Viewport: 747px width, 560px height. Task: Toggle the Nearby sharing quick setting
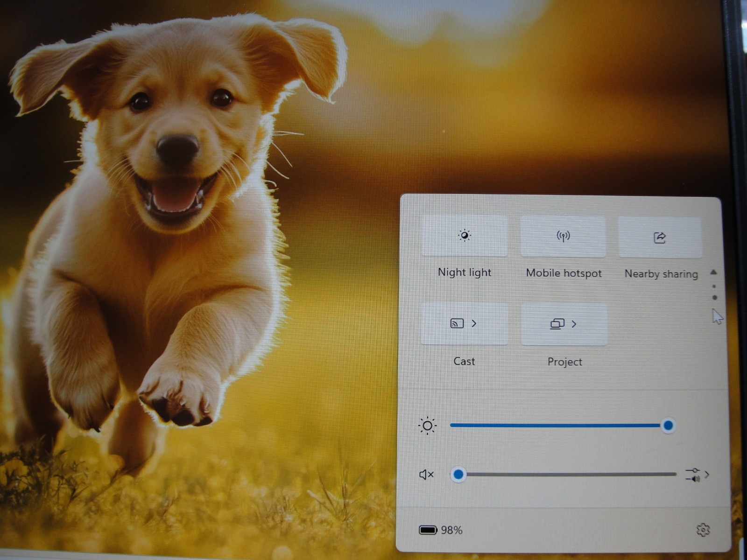point(660,238)
